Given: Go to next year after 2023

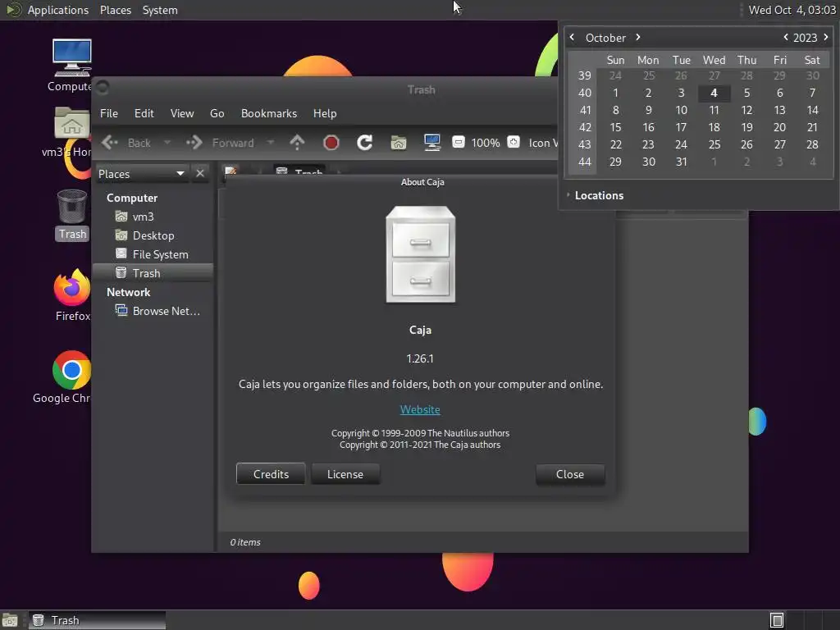Looking at the screenshot, I should coord(826,37).
